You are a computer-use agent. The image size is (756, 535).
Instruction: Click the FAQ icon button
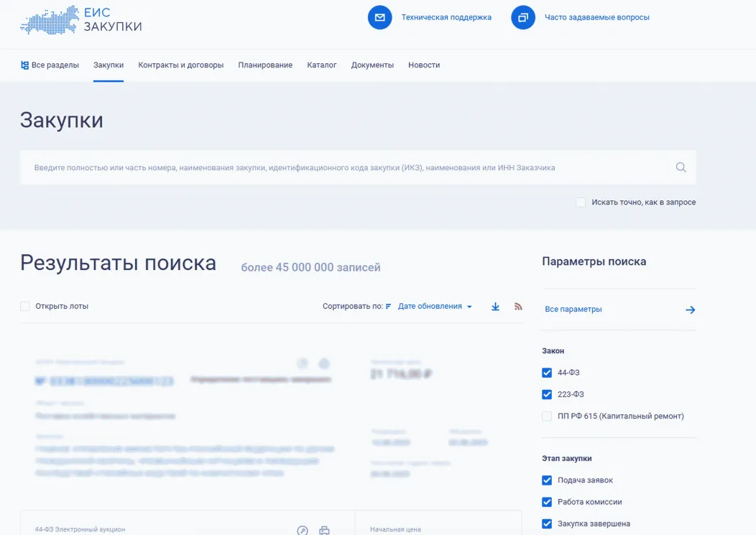[523, 17]
